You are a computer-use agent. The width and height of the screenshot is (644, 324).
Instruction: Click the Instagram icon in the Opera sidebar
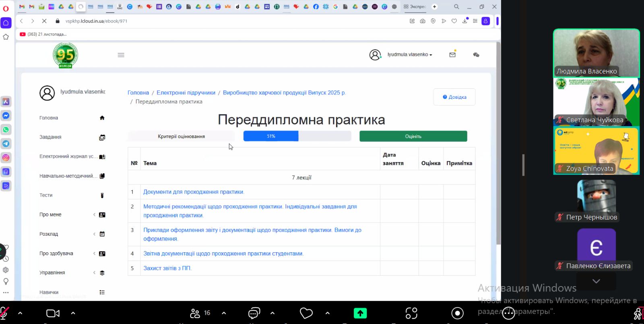tap(6, 158)
